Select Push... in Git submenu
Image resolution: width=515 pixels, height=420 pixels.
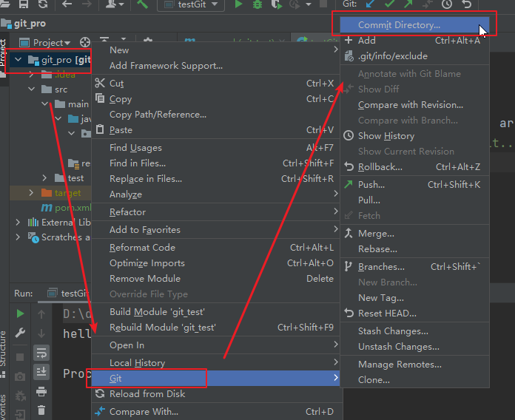pyautogui.click(x=415, y=185)
